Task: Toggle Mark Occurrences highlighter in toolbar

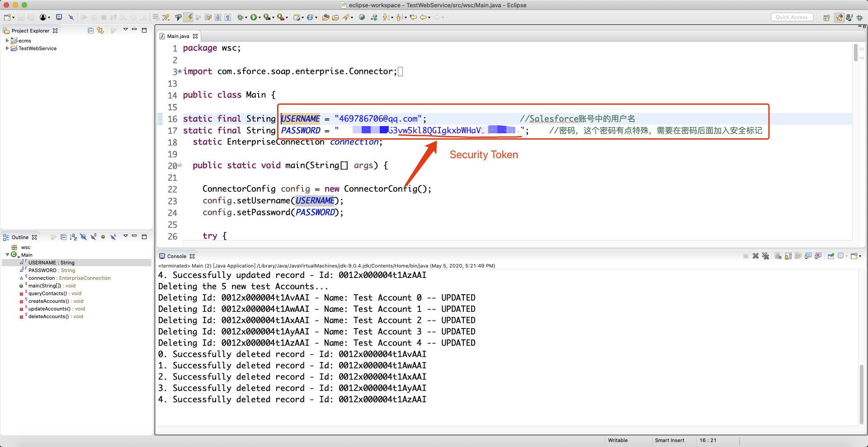Action: pyautogui.click(x=189, y=17)
